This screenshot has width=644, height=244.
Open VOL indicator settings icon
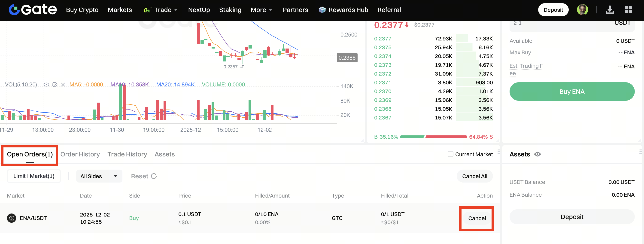tap(55, 85)
